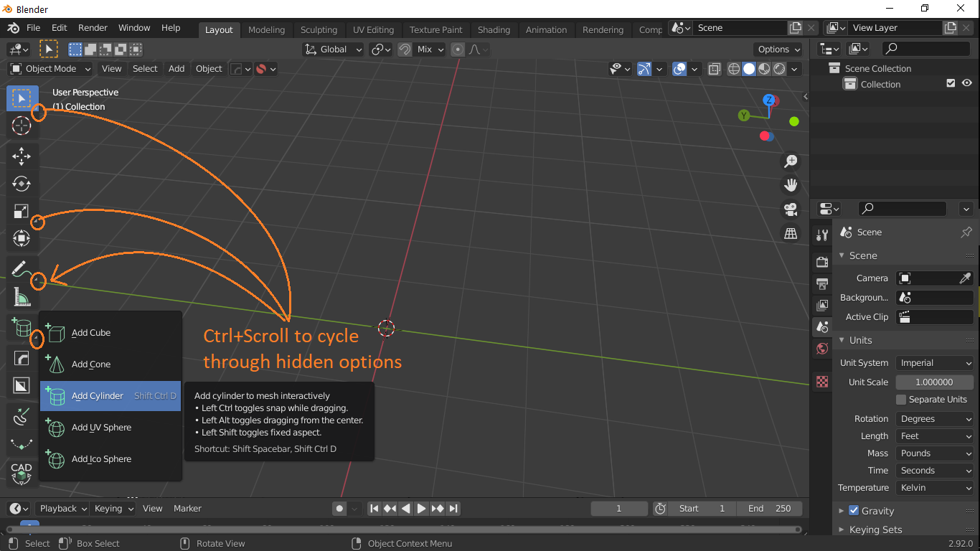Switch to the Sculpting workspace tab

(319, 29)
